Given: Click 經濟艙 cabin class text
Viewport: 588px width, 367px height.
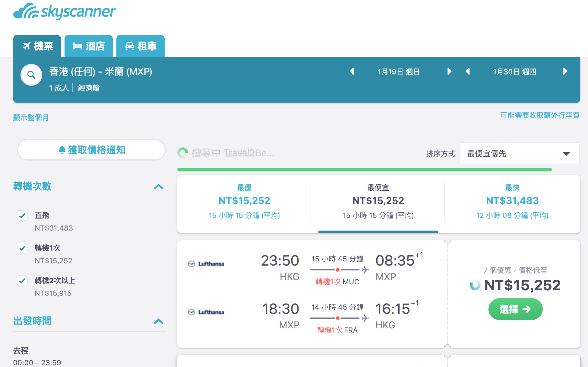Looking at the screenshot, I should point(89,88).
